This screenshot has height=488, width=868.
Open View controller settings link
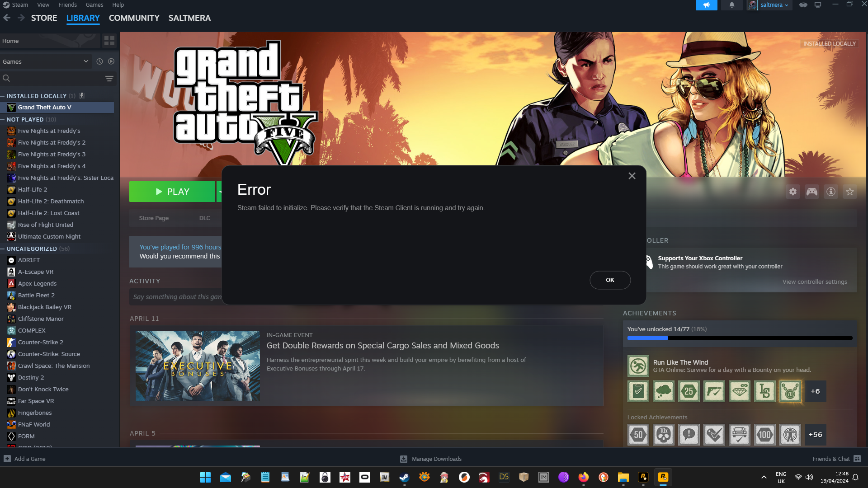pyautogui.click(x=814, y=282)
